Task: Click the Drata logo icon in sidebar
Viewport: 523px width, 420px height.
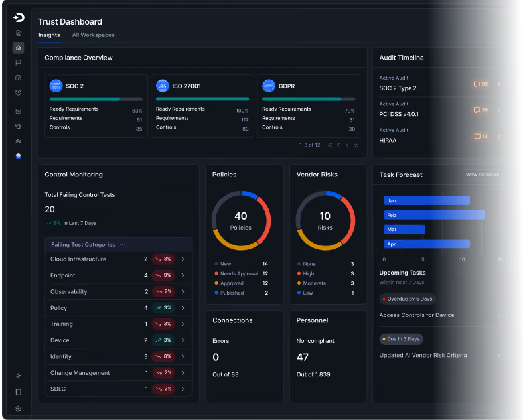Action: [19, 17]
